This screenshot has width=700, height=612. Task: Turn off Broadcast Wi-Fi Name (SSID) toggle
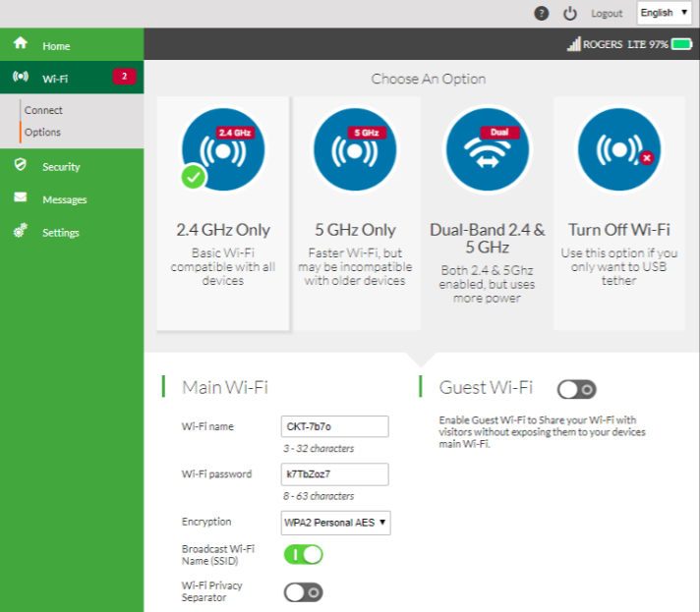pos(303,554)
